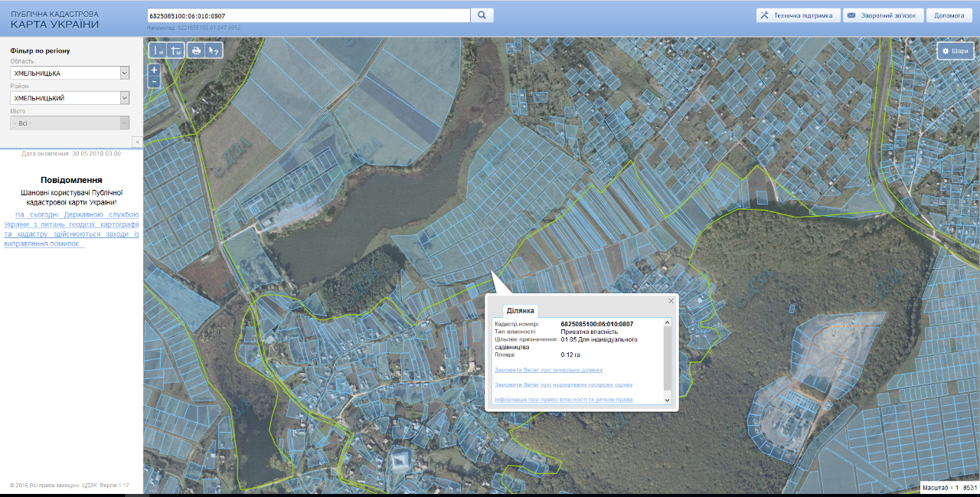This screenshot has height=497, width=980.
Task: Open link Замовити Витяг про нормативну грошову оцінку
Action: (563, 384)
